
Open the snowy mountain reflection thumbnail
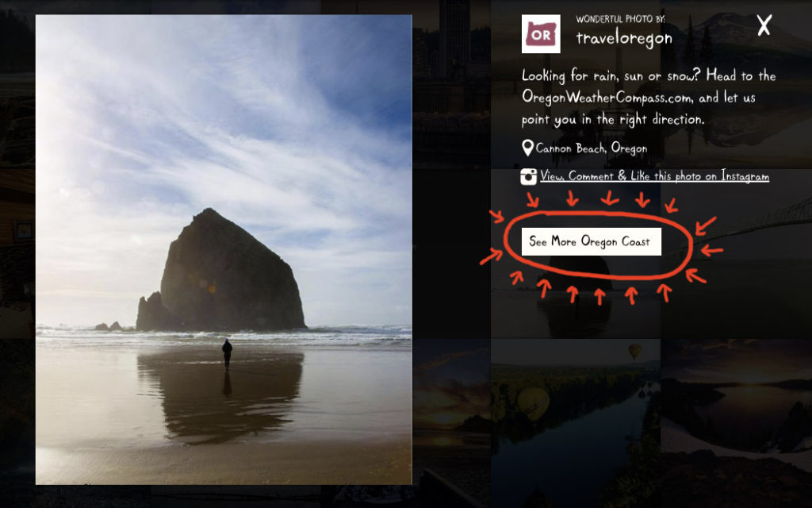[x=737, y=83]
